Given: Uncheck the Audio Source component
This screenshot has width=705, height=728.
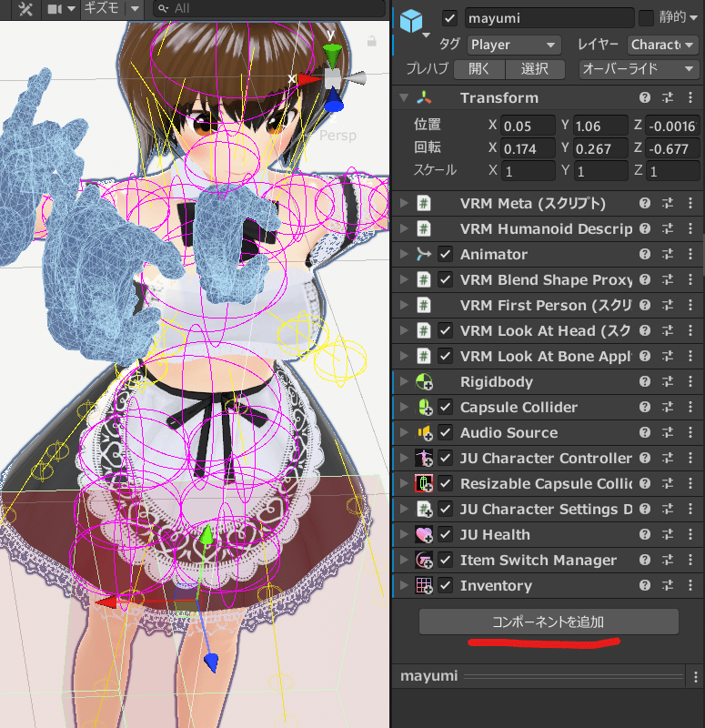Looking at the screenshot, I should 446,433.
